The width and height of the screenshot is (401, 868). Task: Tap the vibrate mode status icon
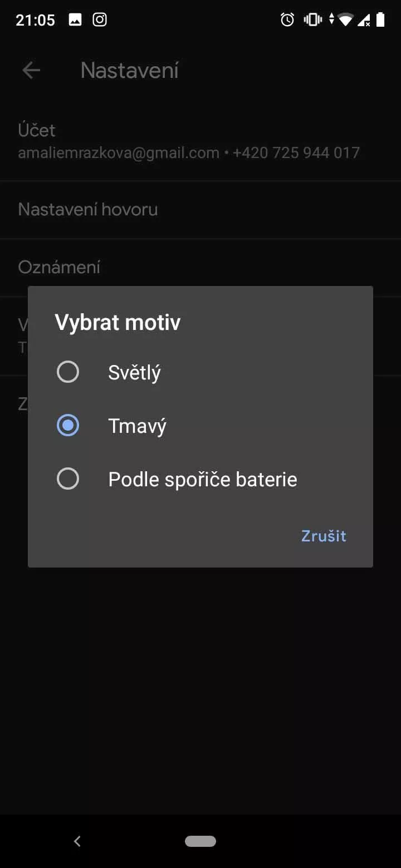[x=313, y=20]
